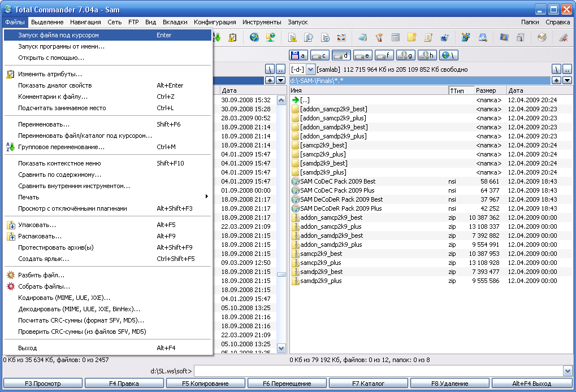Click left panel scrollbar down arrow

(x=281, y=349)
